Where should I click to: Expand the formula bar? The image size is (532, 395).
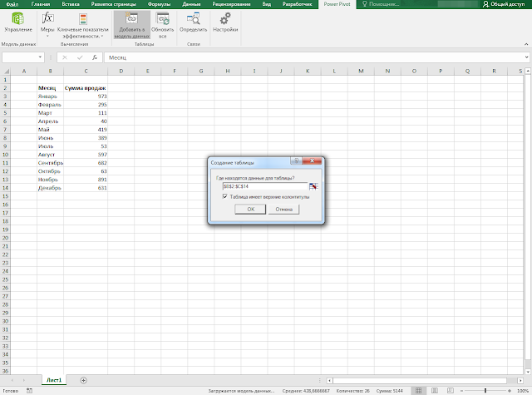click(526, 57)
